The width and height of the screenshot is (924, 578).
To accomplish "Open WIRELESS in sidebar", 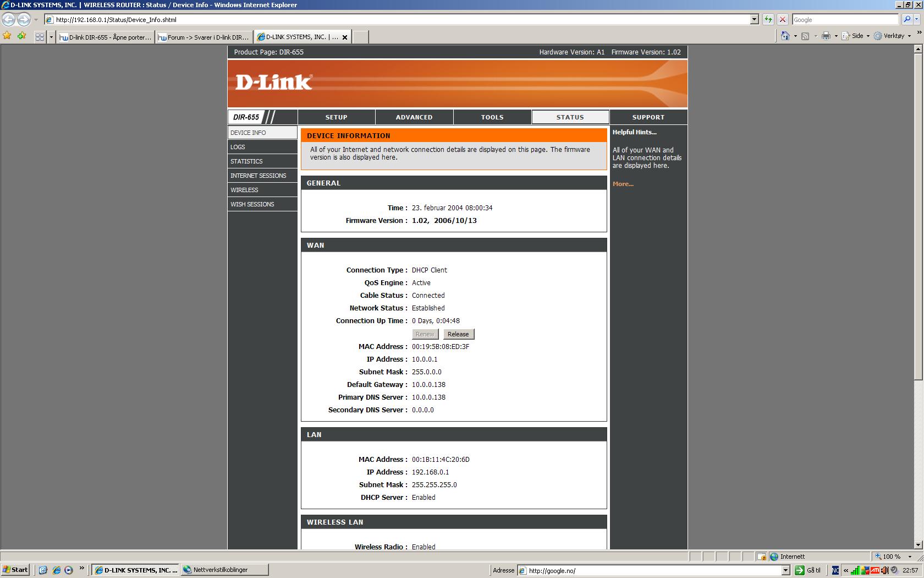I will click(x=262, y=190).
